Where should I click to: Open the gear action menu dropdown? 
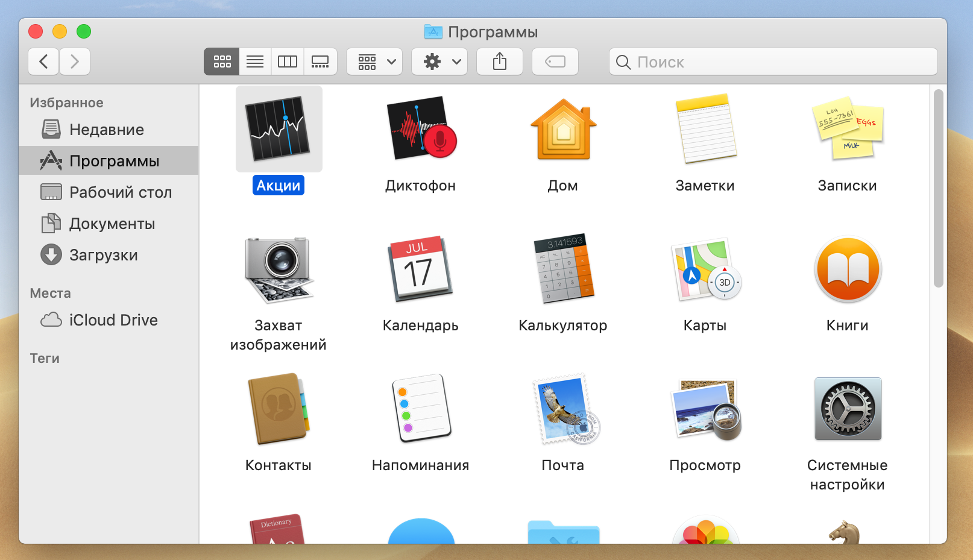coord(439,61)
